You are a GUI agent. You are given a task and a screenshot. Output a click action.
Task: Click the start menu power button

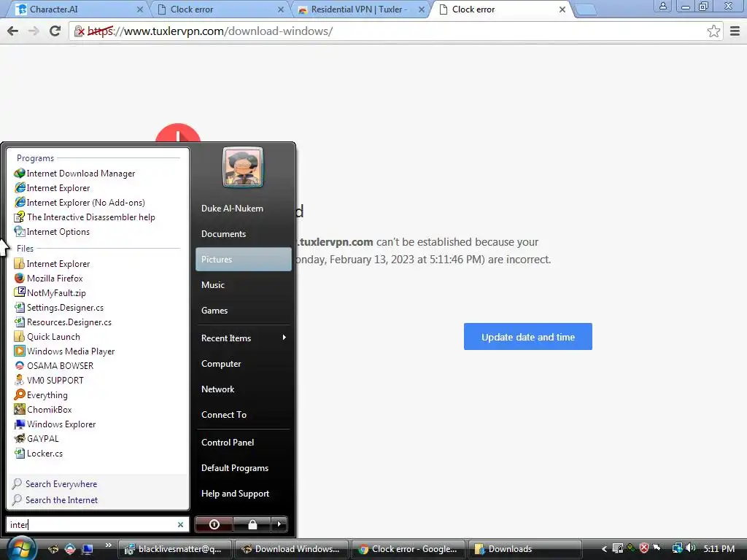[x=214, y=524]
